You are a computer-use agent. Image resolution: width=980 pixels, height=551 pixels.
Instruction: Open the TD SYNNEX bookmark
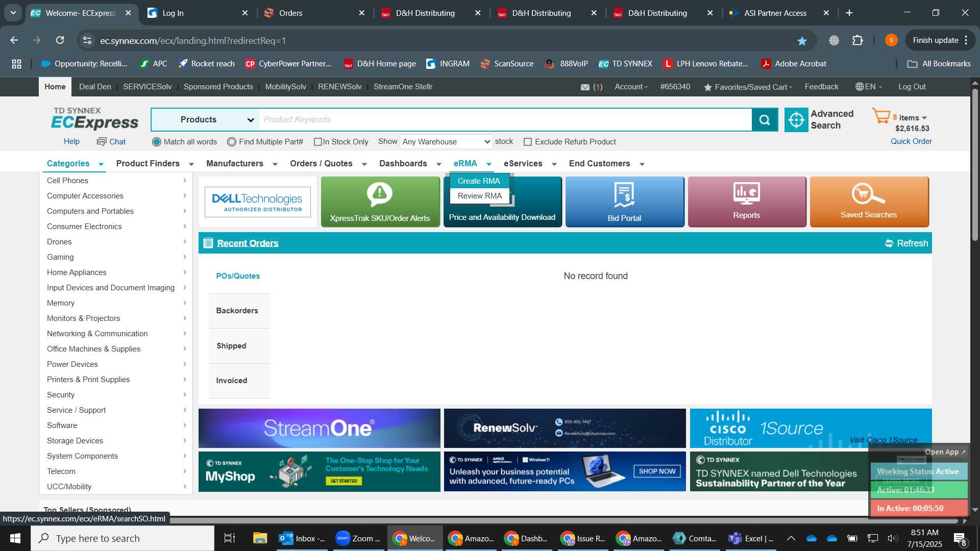[x=625, y=64]
